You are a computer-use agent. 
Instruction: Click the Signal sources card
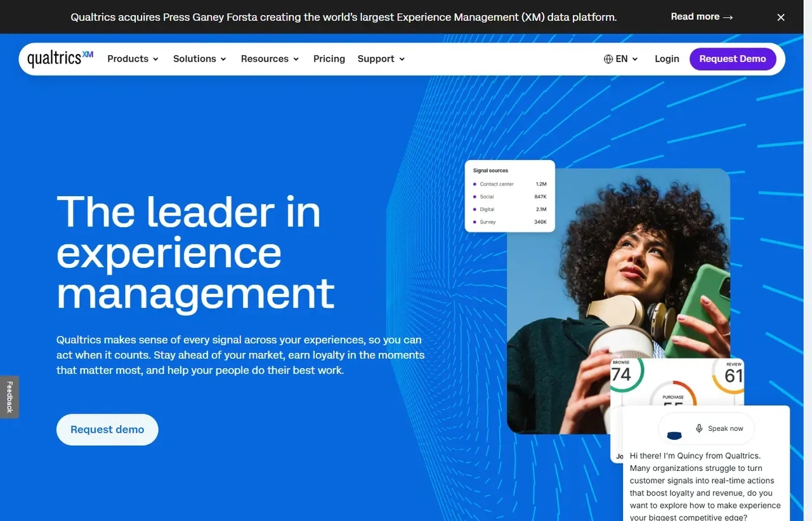510,196
